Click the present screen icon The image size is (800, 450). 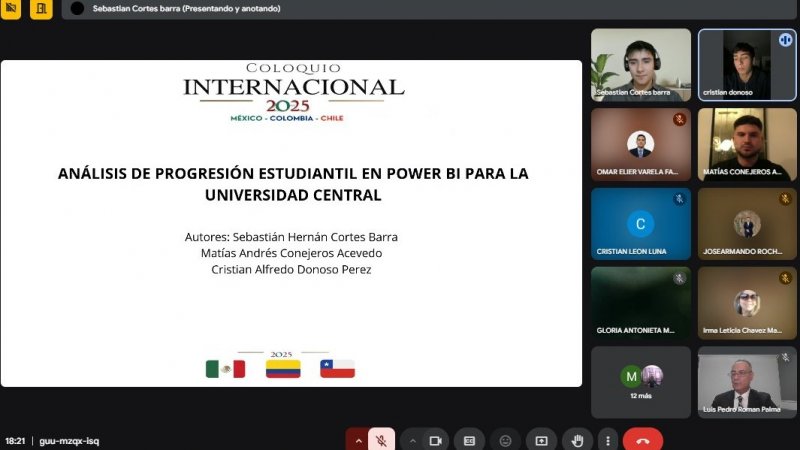[x=541, y=440]
